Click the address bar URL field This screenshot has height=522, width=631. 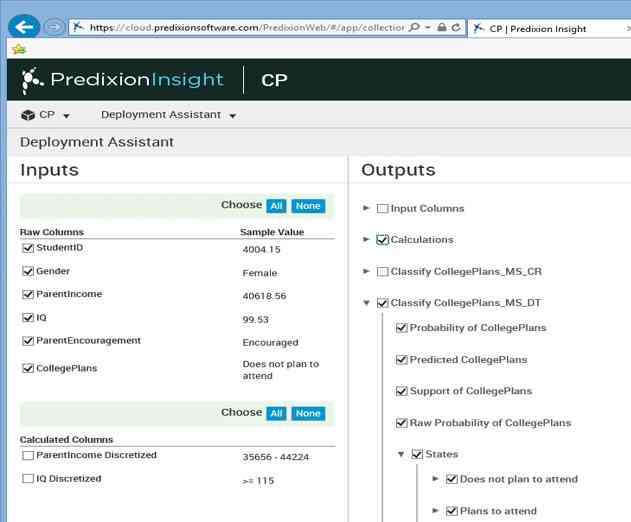[x=246, y=27]
